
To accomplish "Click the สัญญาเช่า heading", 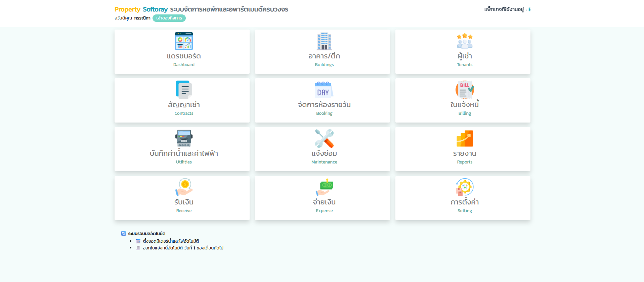I will [184, 105].
